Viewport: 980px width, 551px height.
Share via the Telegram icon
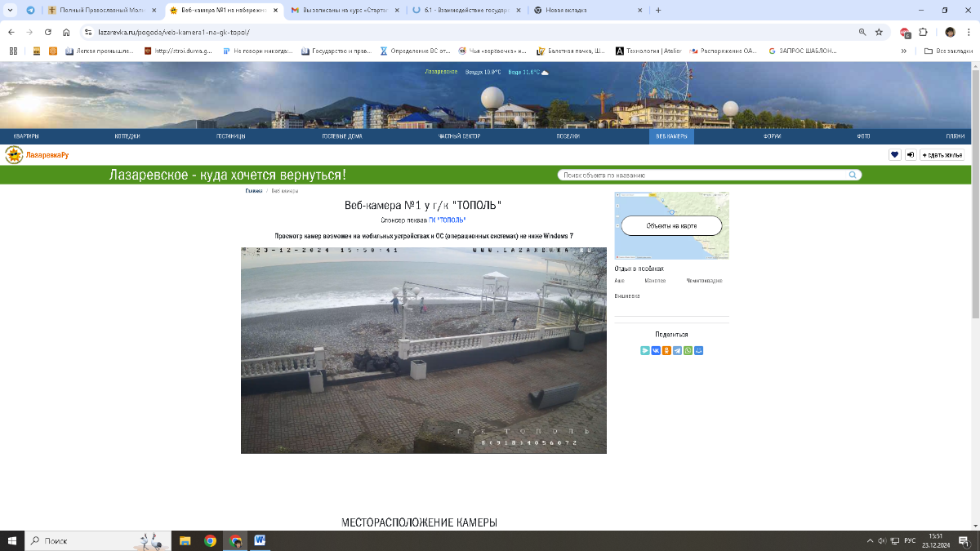tap(677, 350)
